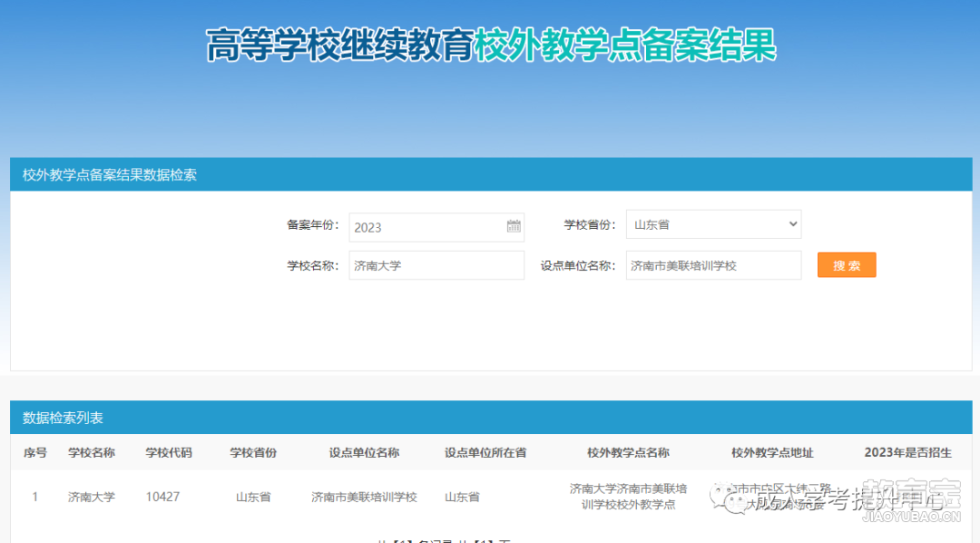Select the 设点单位名称 column header in the table
Image resolution: width=980 pixels, height=543 pixels.
click(365, 452)
